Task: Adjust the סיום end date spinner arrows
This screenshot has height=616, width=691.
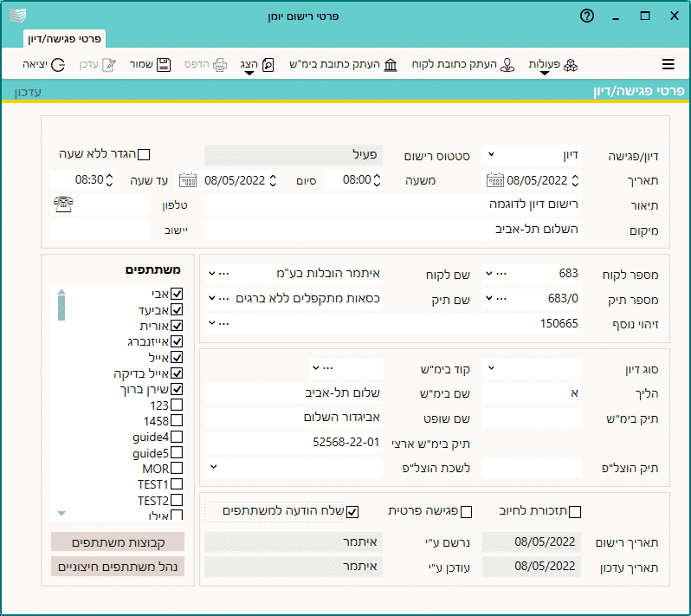Action: coord(273,180)
